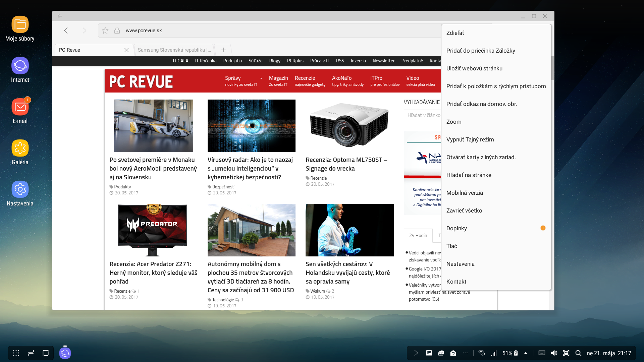Expand hidden tray icons with up arrow
The image size is (644, 362).
tap(526, 353)
